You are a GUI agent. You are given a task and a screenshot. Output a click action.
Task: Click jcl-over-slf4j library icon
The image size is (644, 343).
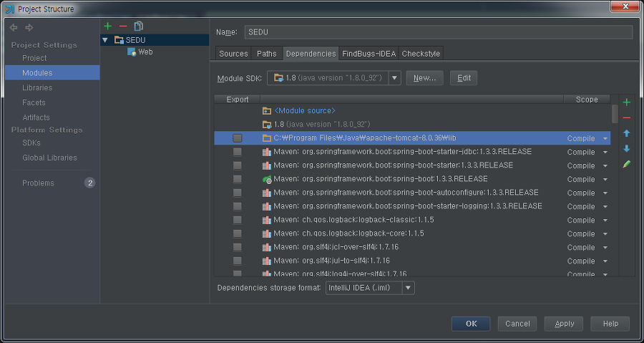coord(267,247)
